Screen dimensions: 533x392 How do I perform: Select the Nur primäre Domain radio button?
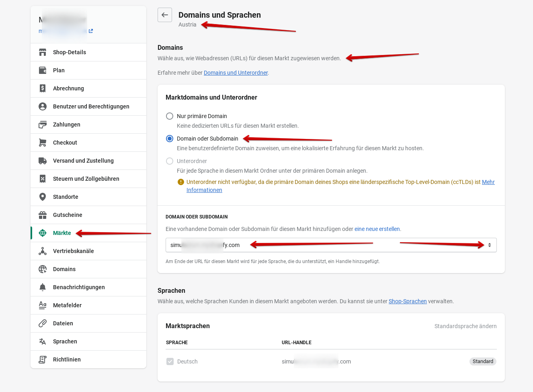tap(170, 116)
